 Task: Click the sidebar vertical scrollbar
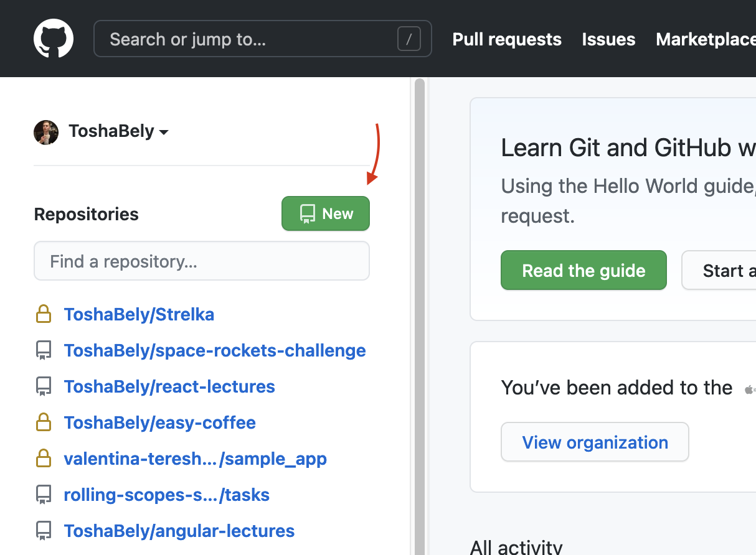(x=420, y=316)
